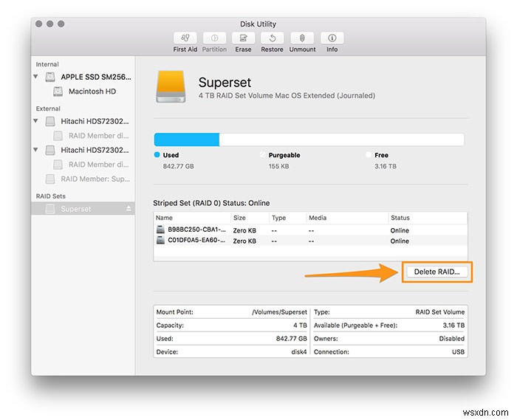Click the APPLE SSD drive icon
This screenshot has width=517, height=420.
point(50,77)
